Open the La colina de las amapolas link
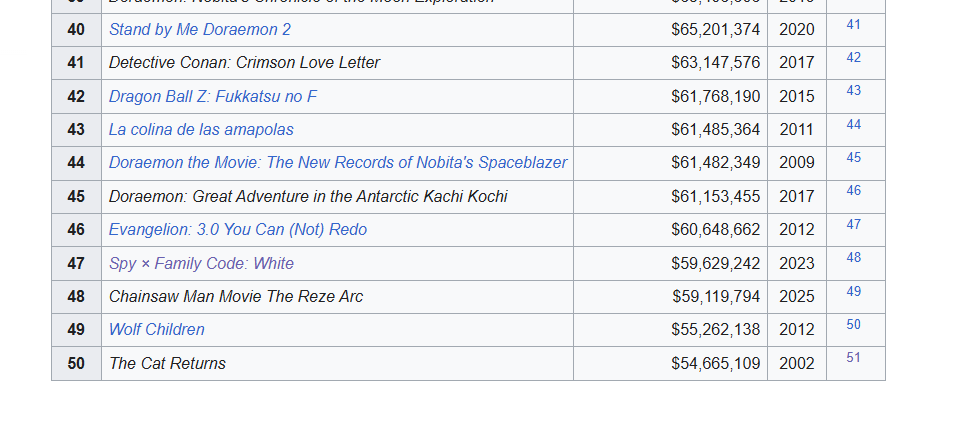Image resolution: width=953 pixels, height=429 pixels. click(x=201, y=129)
